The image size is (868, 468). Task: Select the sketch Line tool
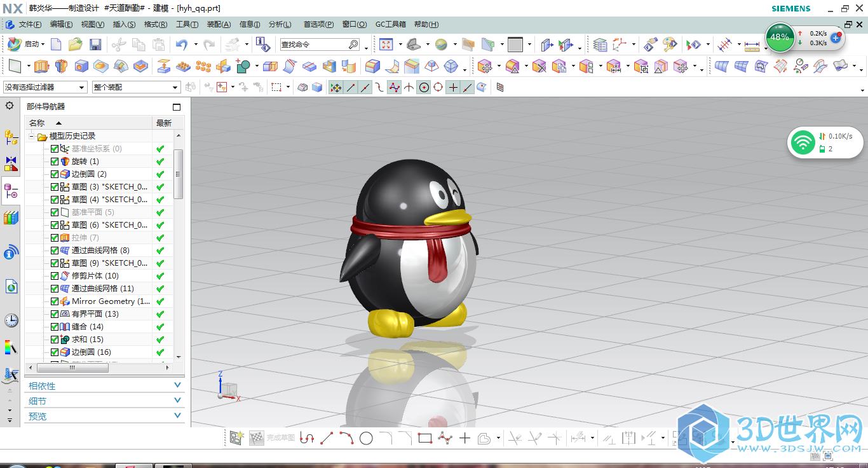327,438
